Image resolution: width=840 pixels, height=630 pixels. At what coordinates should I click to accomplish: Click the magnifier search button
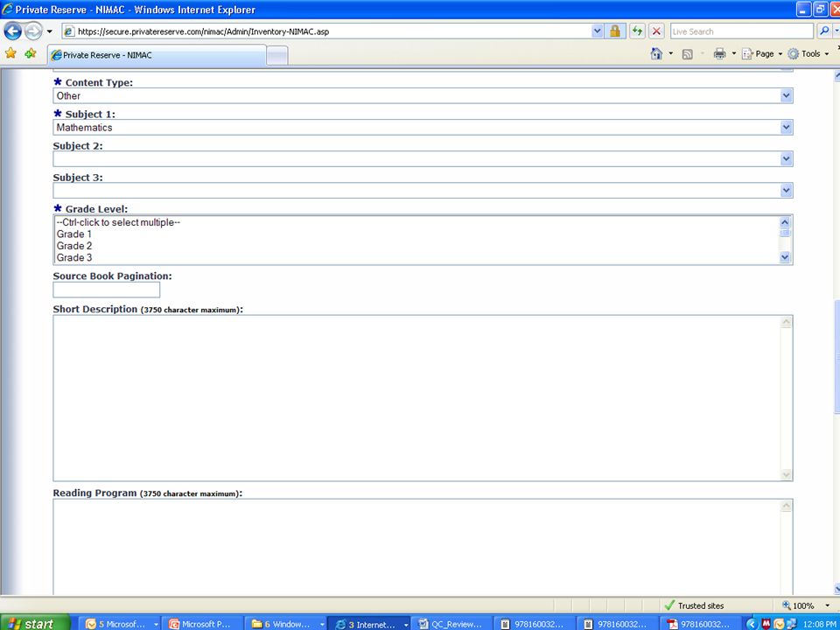click(824, 31)
